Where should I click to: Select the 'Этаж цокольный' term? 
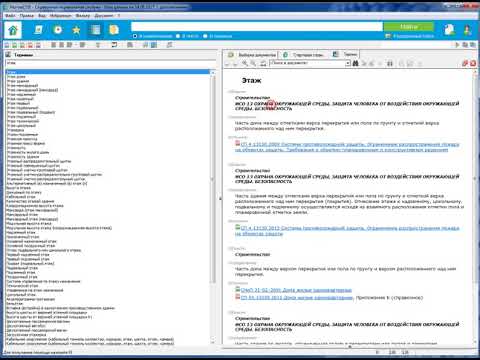pos(21,126)
